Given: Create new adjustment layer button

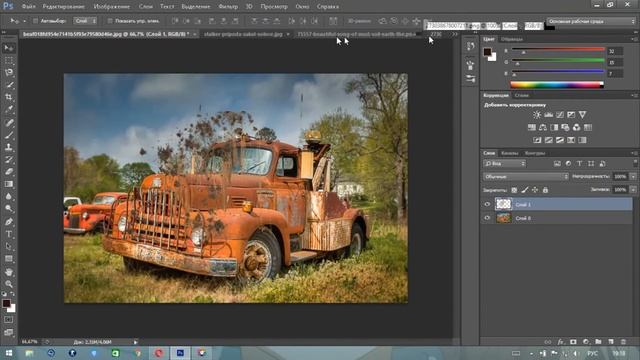Looking at the screenshot, I should tap(586, 342).
